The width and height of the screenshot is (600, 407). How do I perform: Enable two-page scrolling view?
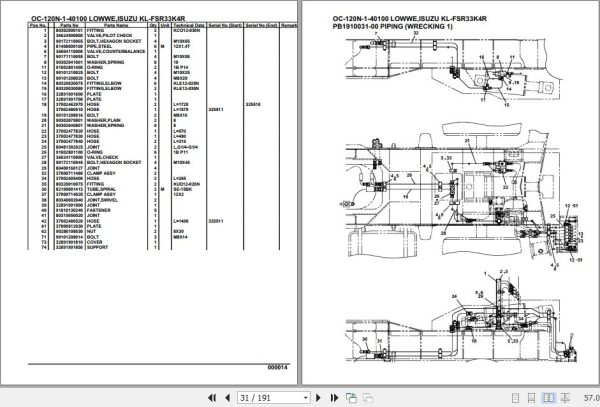coord(565,398)
